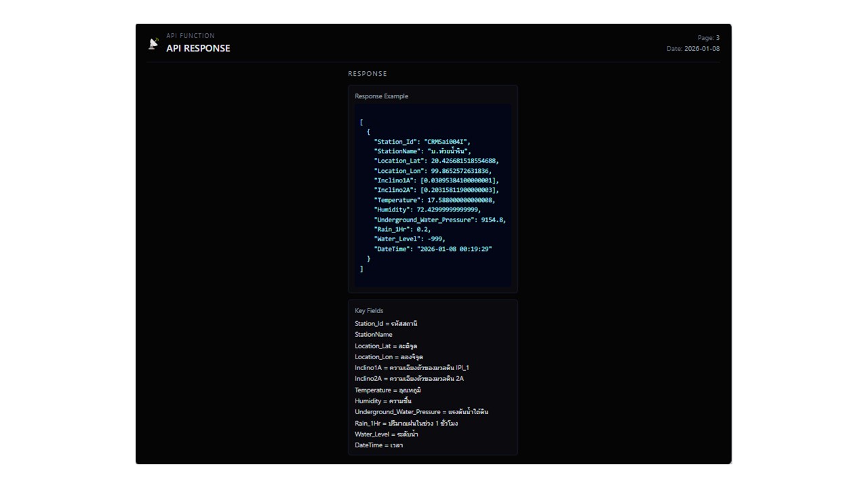Click the Water_Level key field description
This screenshot has width=868, height=488.
[x=386, y=434]
